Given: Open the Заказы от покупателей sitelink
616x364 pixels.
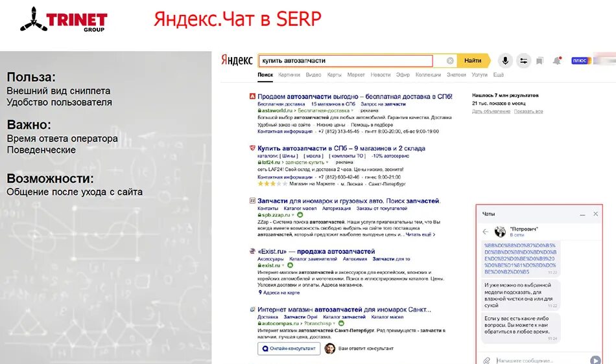Looking at the screenshot, I should 382,209.
